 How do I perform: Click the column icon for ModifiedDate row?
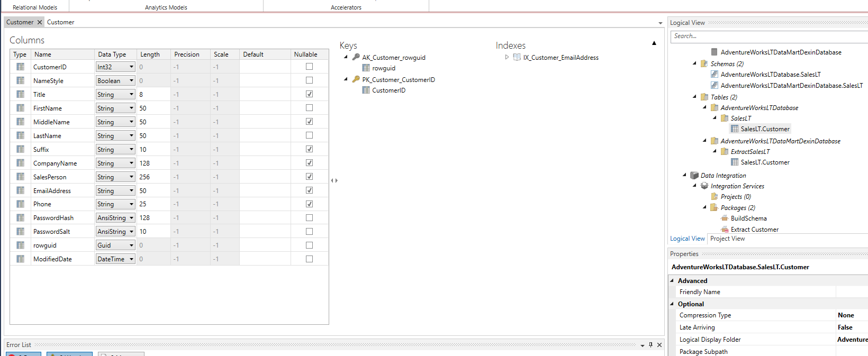pyautogui.click(x=20, y=259)
